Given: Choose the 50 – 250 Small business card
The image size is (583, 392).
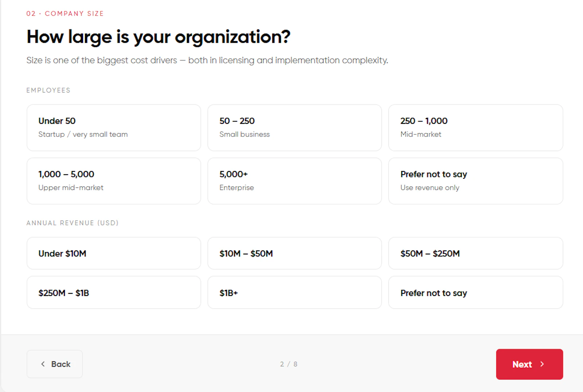Looking at the screenshot, I should pos(294,128).
